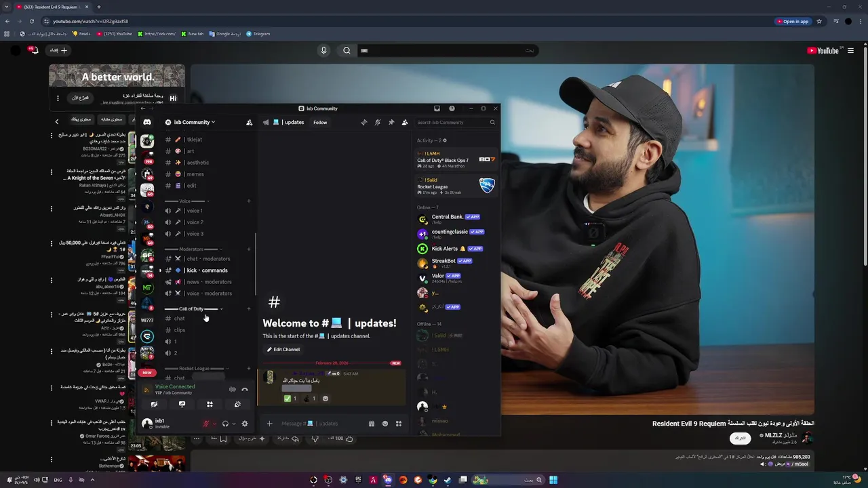Toggle deafen headphones in the user panel

click(225, 424)
